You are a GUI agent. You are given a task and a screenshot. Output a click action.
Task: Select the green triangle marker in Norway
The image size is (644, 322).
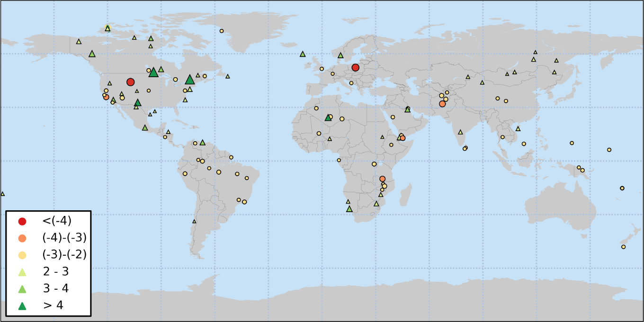point(340,55)
